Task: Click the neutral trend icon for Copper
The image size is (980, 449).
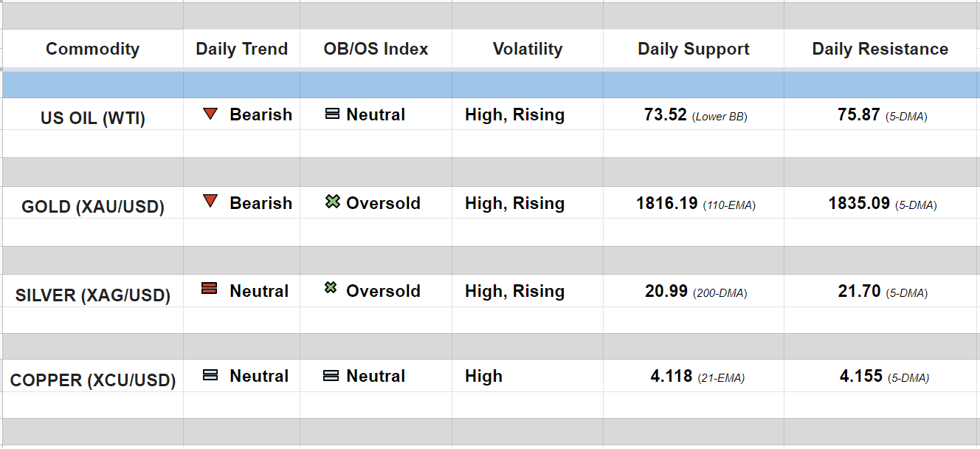Action: [x=210, y=375]
